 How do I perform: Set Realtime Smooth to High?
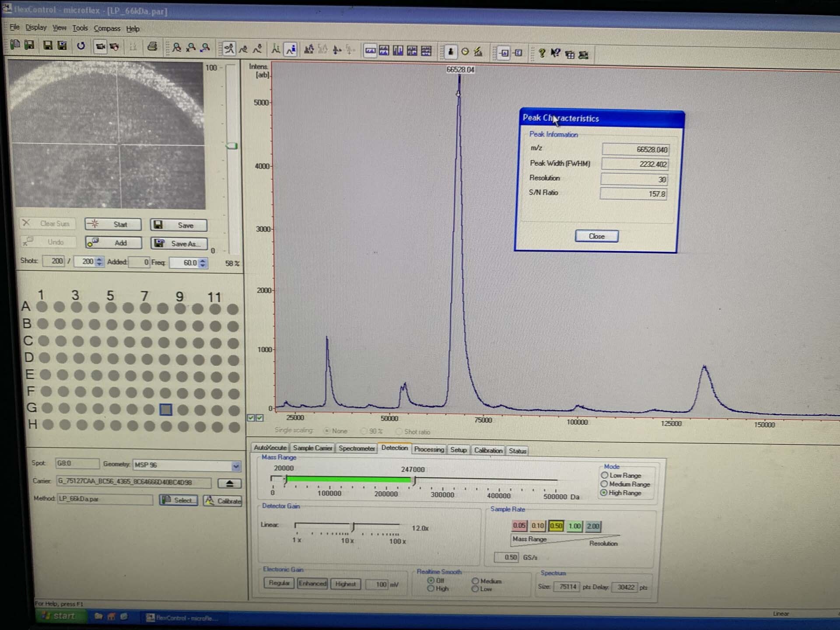[x=431, y=588]
